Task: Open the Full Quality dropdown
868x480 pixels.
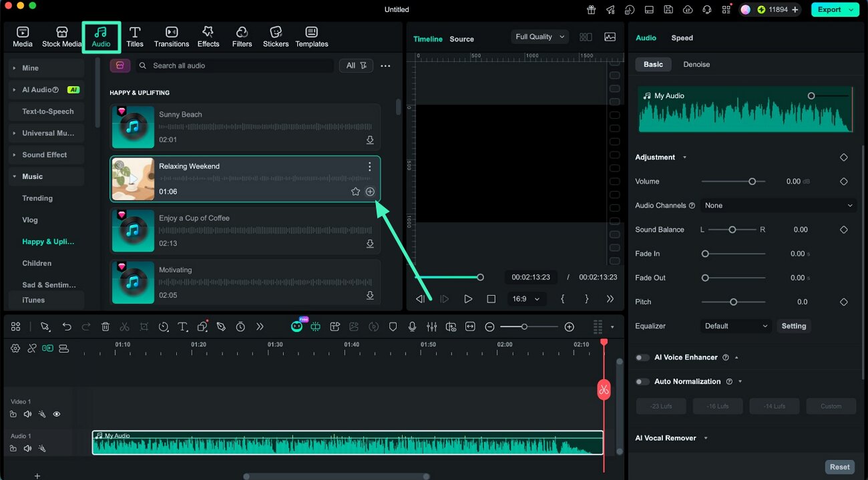Action: click(540, 37)
